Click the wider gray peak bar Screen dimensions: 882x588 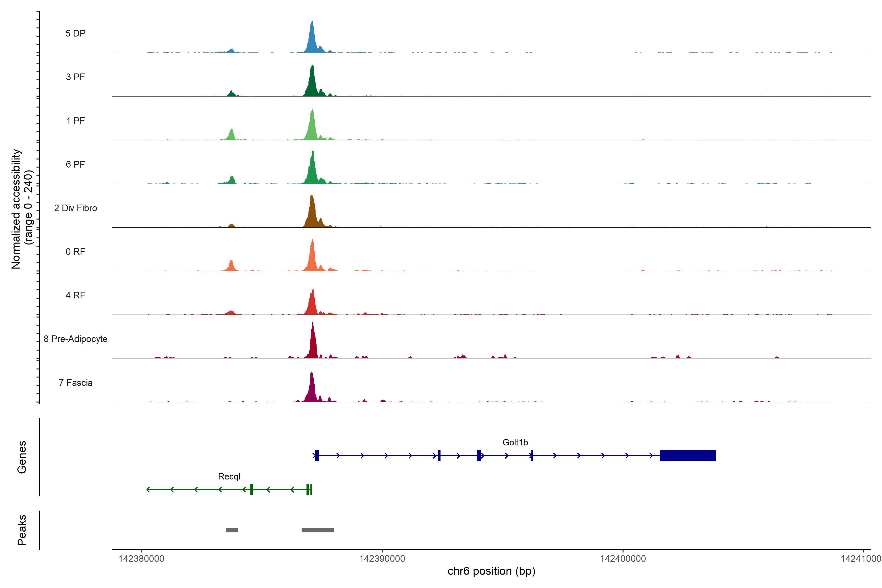[x=318, y=530]
